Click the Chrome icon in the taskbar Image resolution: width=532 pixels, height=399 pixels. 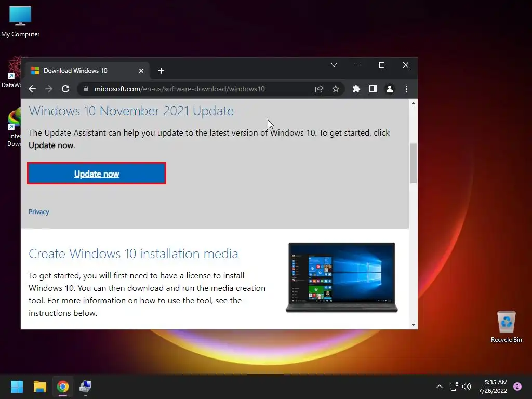tap(63, 387)
